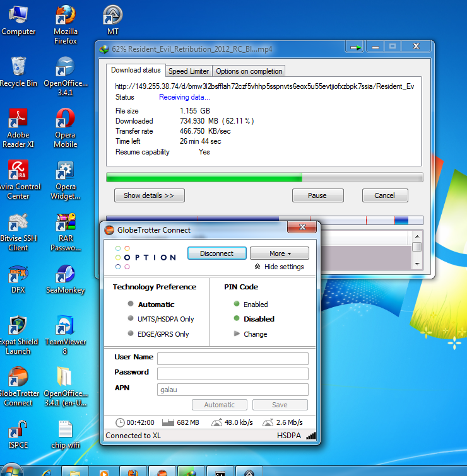Screen dimensions: 467x476
Task: Click the Disconnect button
Action: tap(216, 253)
